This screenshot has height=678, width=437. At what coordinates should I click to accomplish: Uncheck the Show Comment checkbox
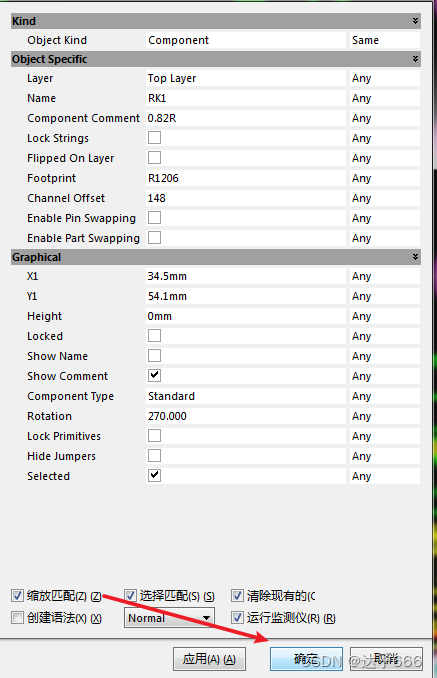click(154, 375)
